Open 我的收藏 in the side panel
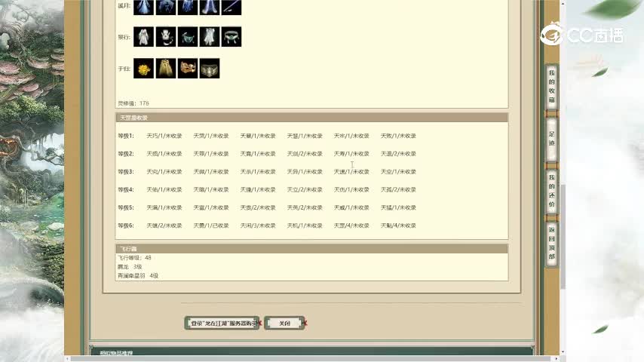The height and width of the screenshot is (362, 644). pos(551,87)
